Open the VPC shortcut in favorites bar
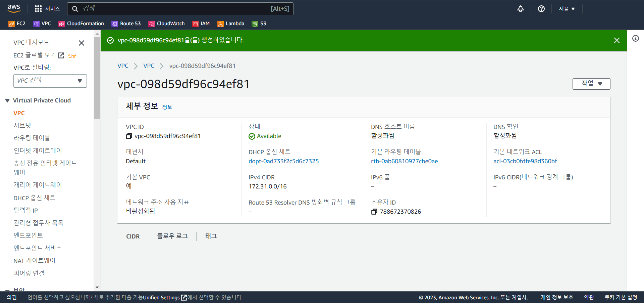 point(42,24)
